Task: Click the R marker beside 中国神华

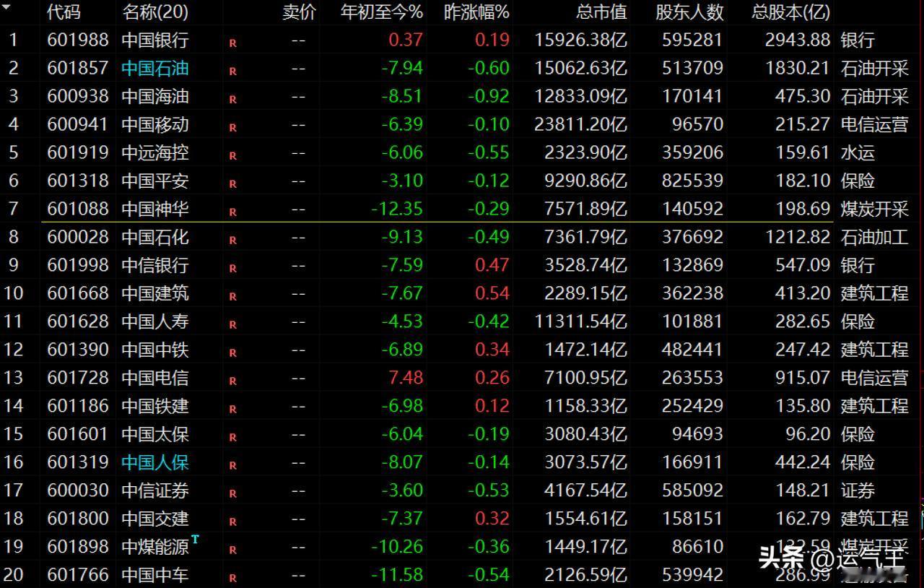Action: coord(232,212)
